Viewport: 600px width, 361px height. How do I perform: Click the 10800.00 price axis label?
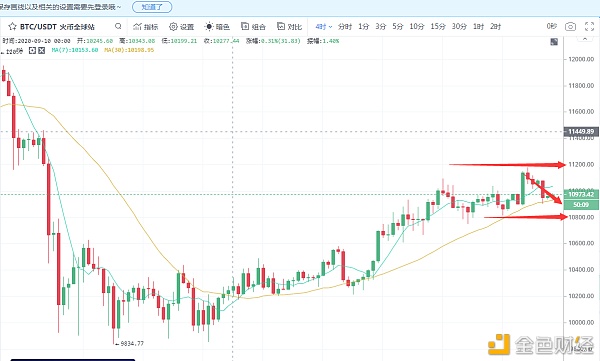581,217
